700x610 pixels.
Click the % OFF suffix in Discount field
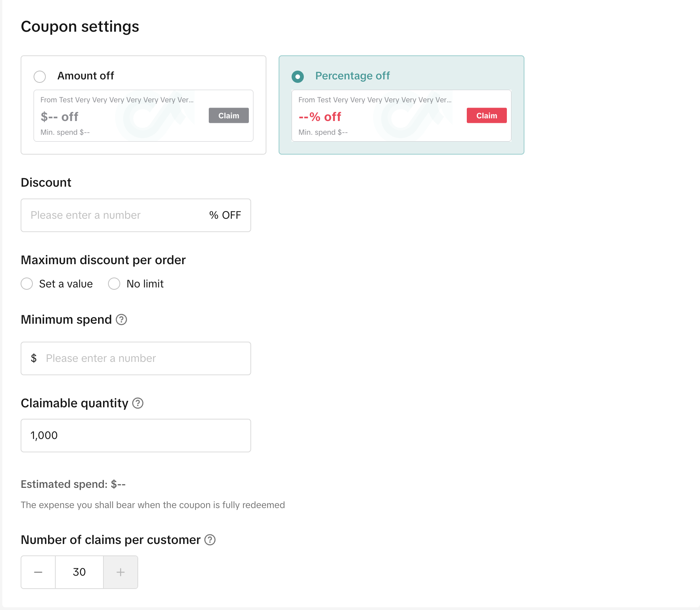point(225,215)
